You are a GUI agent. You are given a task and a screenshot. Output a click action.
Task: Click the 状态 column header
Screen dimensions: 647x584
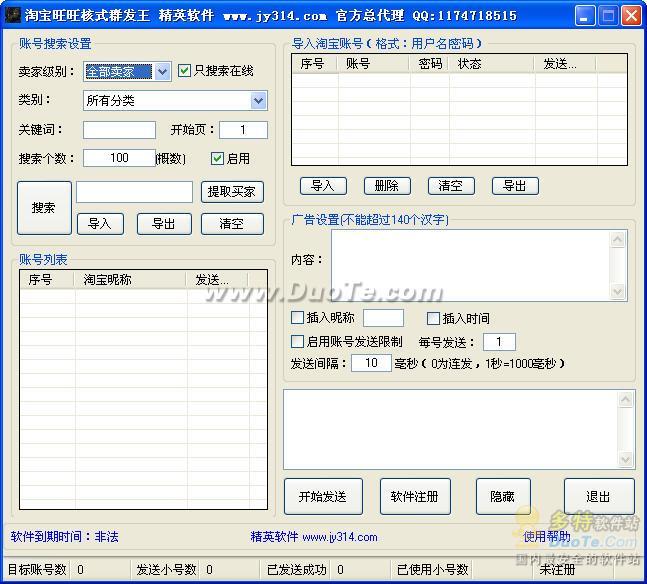[x=491, y=64]
